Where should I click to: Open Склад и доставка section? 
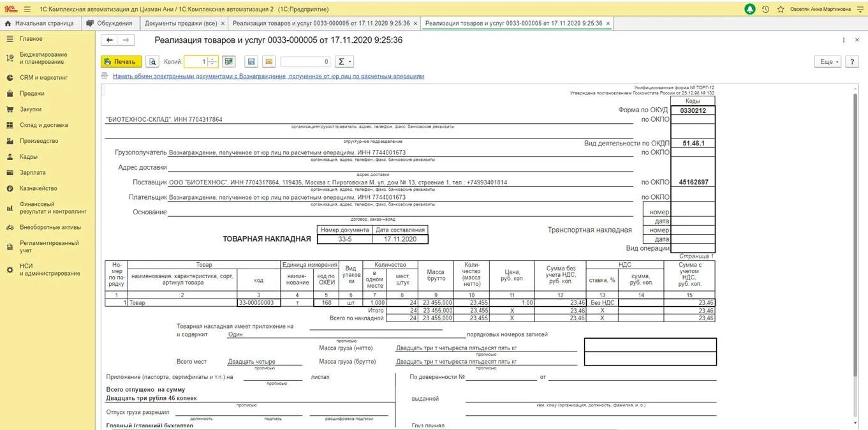pos(48,125)
